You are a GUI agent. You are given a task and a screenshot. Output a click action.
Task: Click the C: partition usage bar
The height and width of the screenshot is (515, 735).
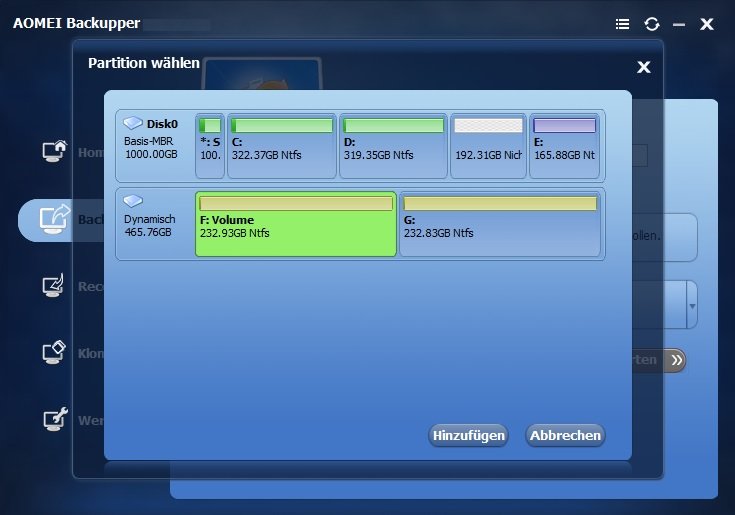tap(282, 125)
